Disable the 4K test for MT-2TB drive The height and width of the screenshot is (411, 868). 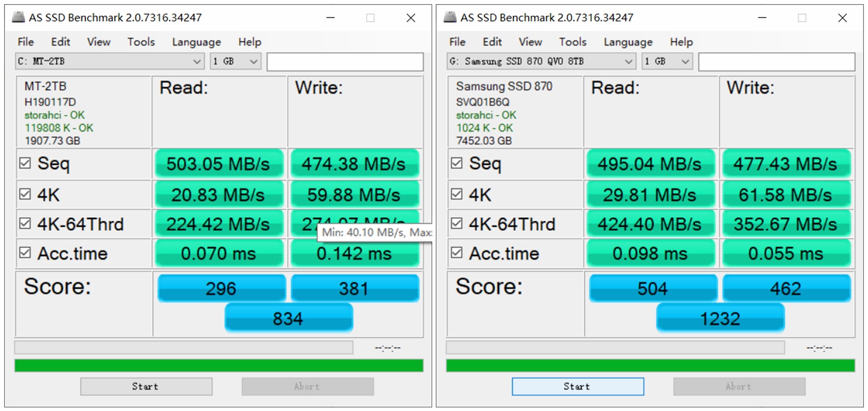coord(25,193)
